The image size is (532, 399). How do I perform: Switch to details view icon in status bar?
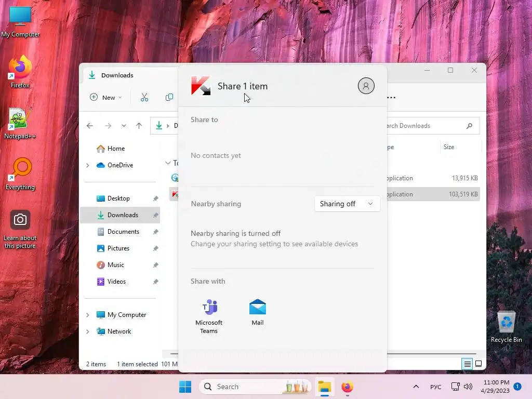pyautogui.click(x=467, y=364)
